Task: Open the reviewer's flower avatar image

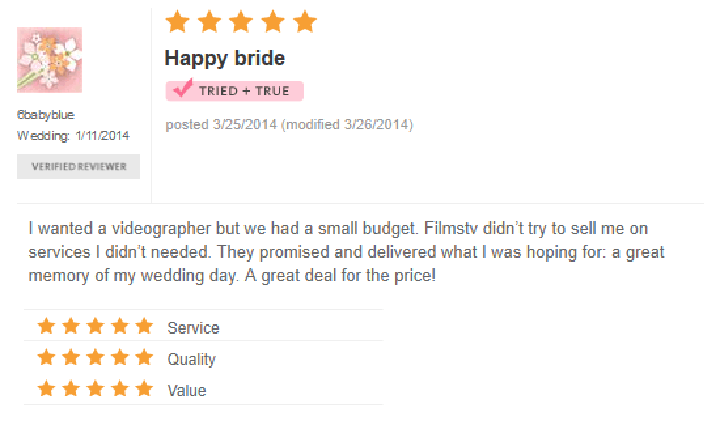Action: pyautogui.click(x=50, y=60)
